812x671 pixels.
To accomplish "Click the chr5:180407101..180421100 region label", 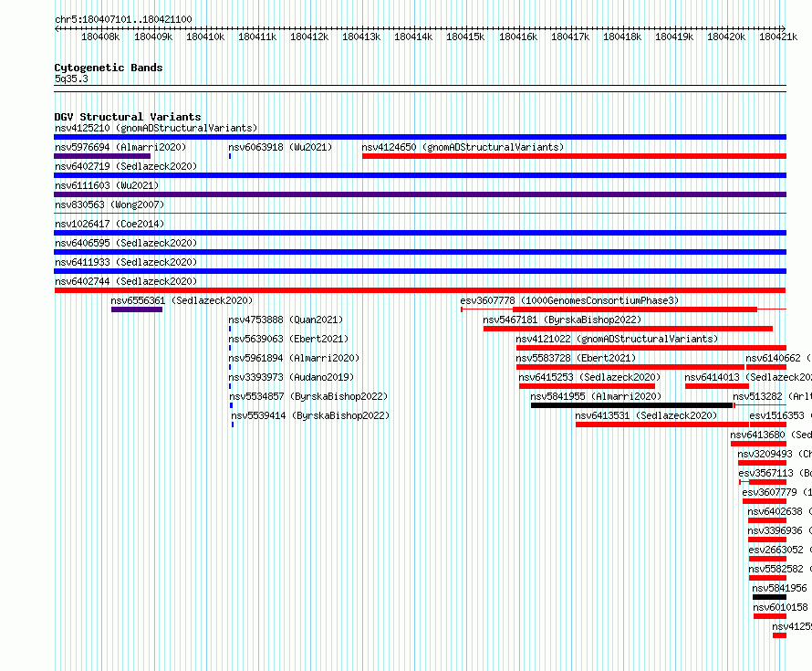I will [123, 20].
